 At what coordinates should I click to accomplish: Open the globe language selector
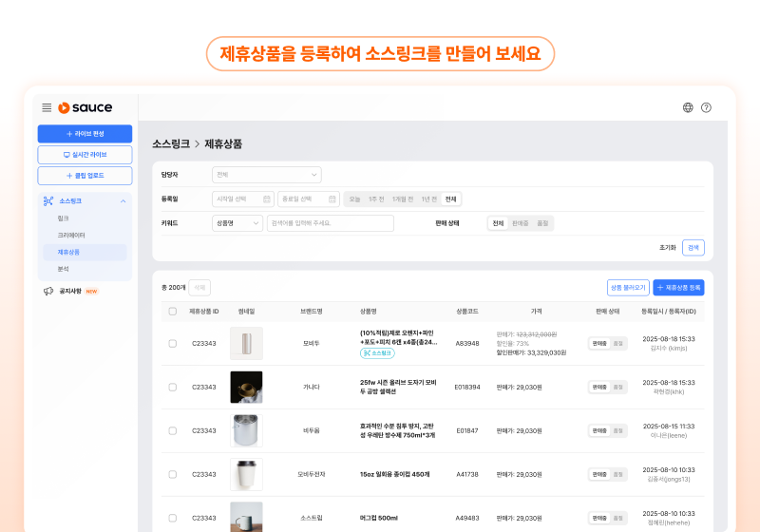(x=688, y=107)
